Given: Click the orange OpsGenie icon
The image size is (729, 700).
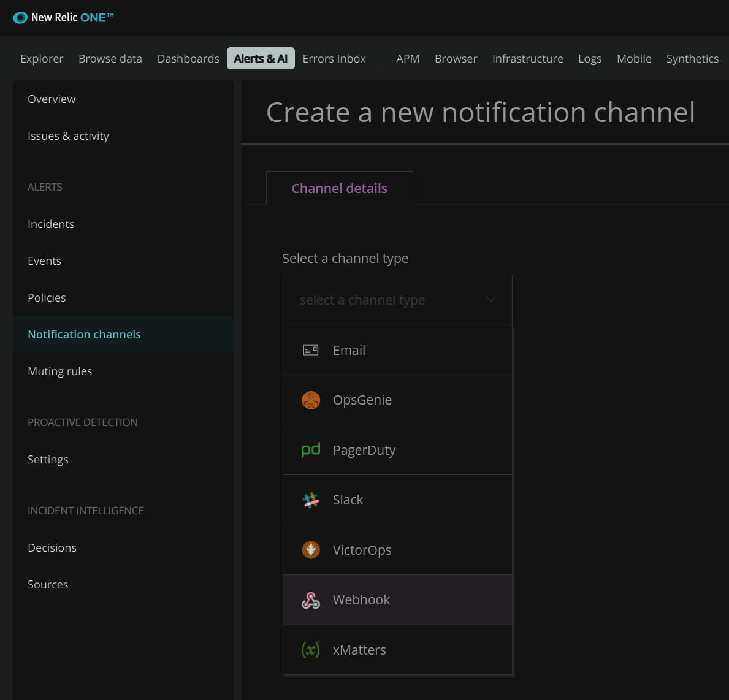Looking at the screenshot, I should coord(311,400).
